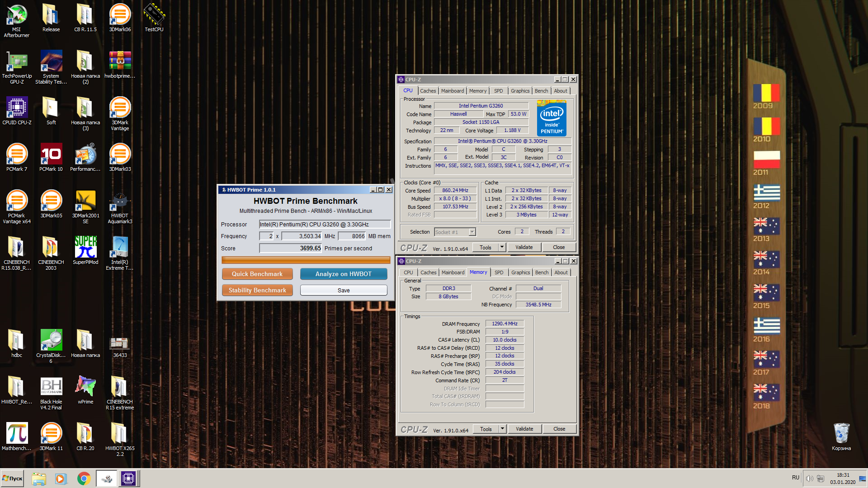Viewport: 868px width, 488px height.
Task: Click Frequency 3,503.34 MHz field
Action: (302, 236)
